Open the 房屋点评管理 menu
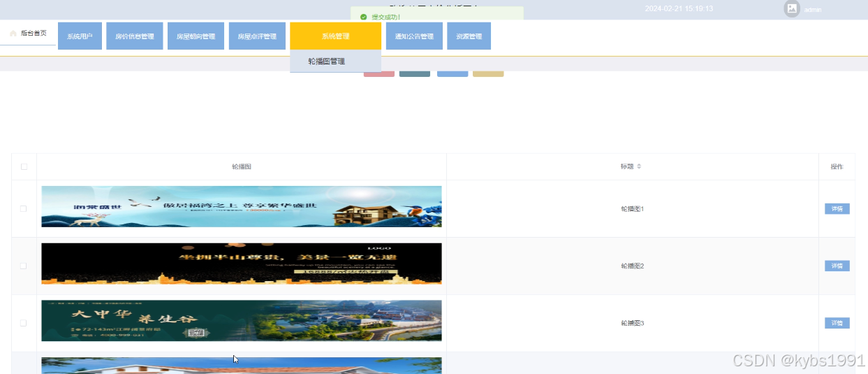The width and height of the screenshot is (868, 374). pyautogui.click(x=257, y=36)
